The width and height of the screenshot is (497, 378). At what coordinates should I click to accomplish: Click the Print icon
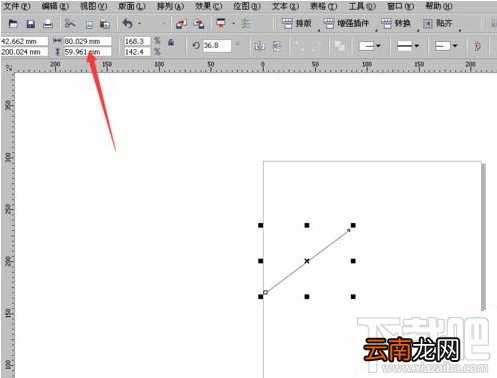(x=48, y=24)
